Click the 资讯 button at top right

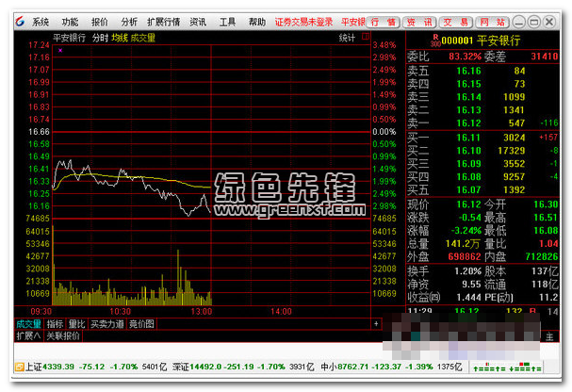click(x=419, y=23)
